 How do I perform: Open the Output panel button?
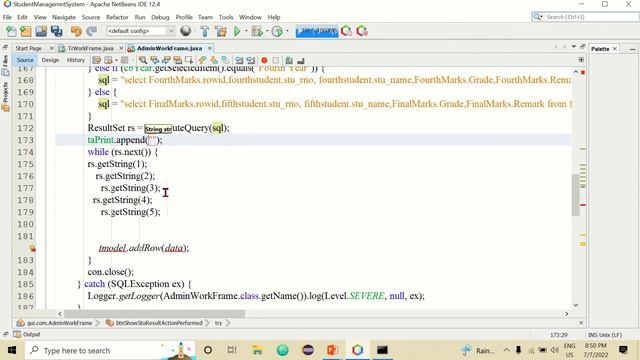point(27,334)
